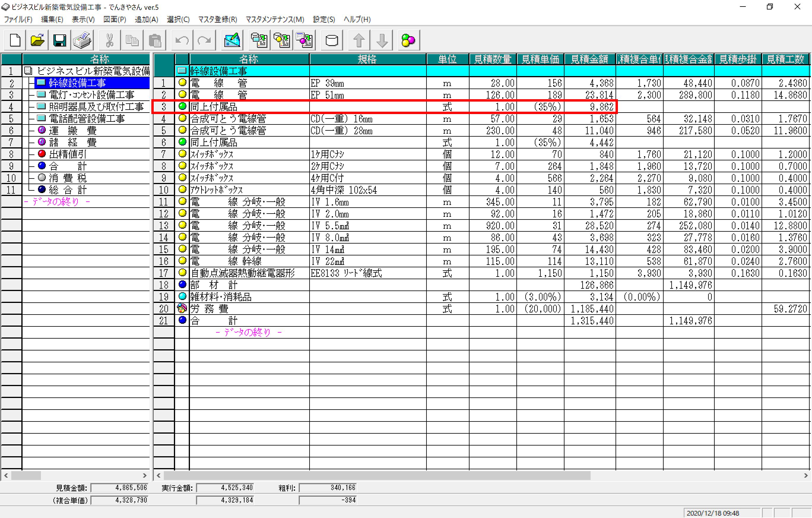Select 電灯・コンセント設備工事 in the tree

pyautogui.click(x=91, y=95)
